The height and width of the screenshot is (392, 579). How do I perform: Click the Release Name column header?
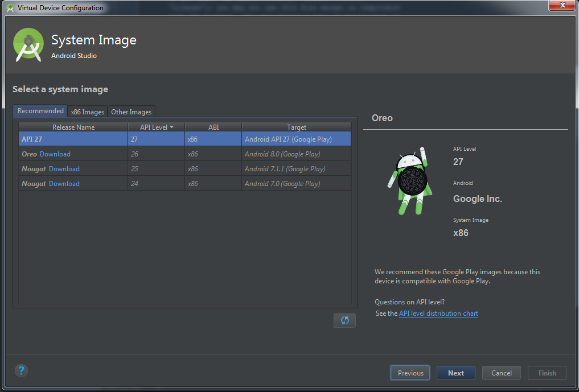click(x=73, y=127)
